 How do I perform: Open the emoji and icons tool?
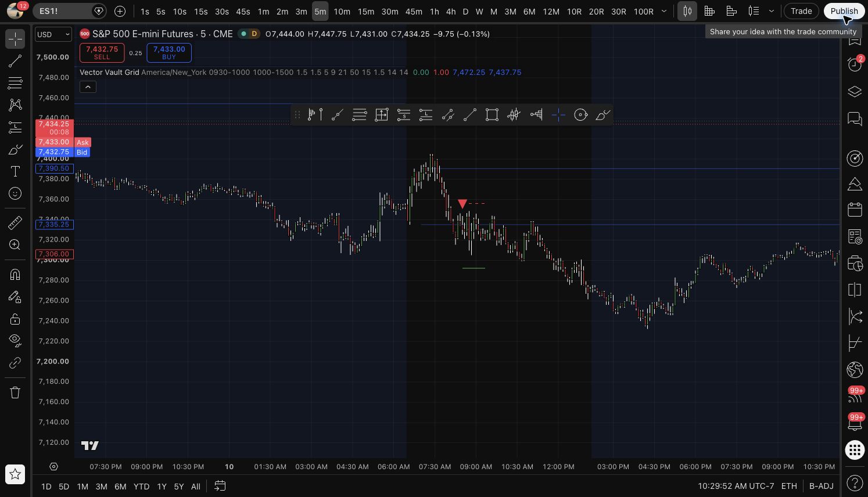[x=15, y=193]
